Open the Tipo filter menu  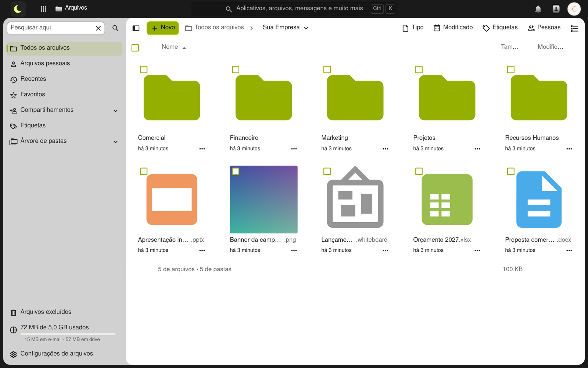pos(413,28)
